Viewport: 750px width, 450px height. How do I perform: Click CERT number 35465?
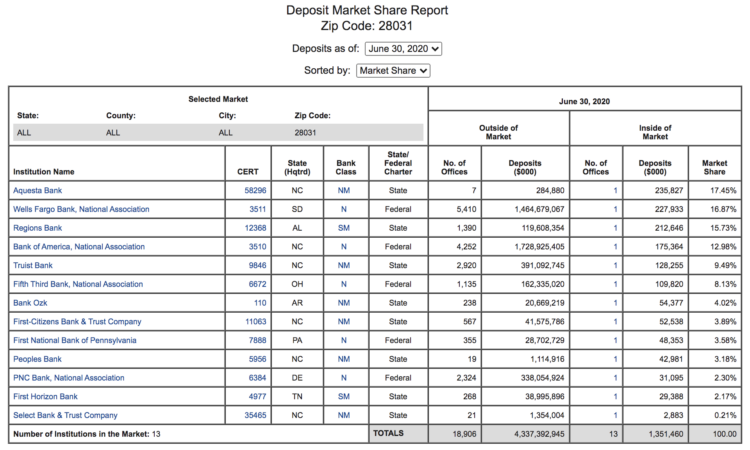(255, 415)
